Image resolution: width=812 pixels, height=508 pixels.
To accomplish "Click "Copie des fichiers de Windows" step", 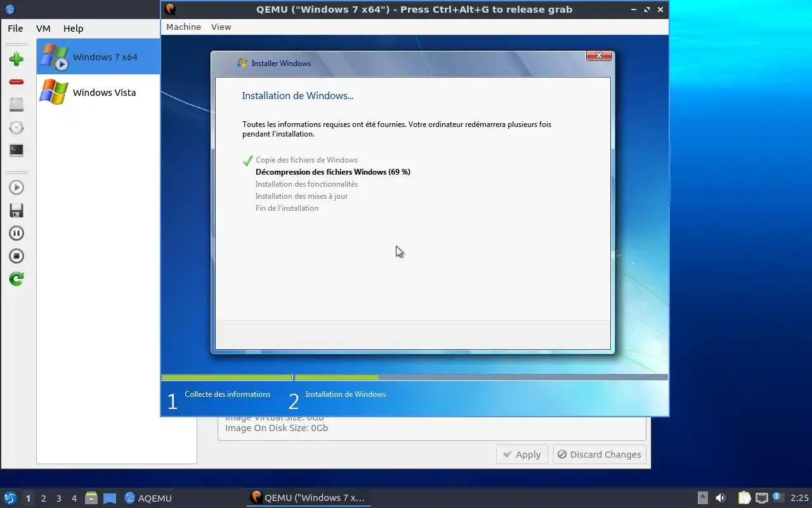I will (306, 160).
